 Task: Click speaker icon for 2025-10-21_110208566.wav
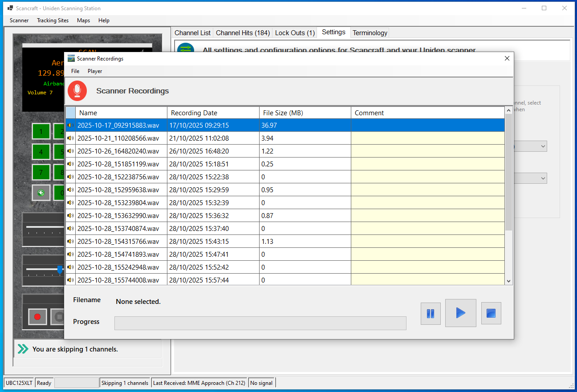[x=70, y=138]
